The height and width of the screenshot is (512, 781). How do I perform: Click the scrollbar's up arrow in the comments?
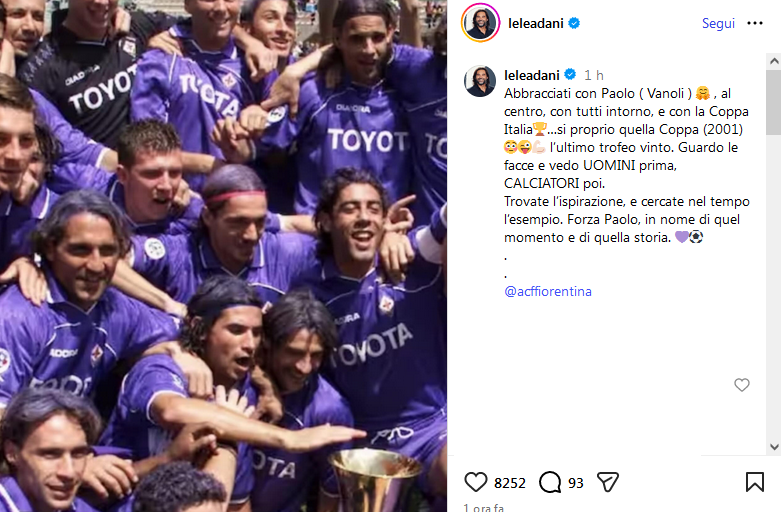(x=774, y=61)
